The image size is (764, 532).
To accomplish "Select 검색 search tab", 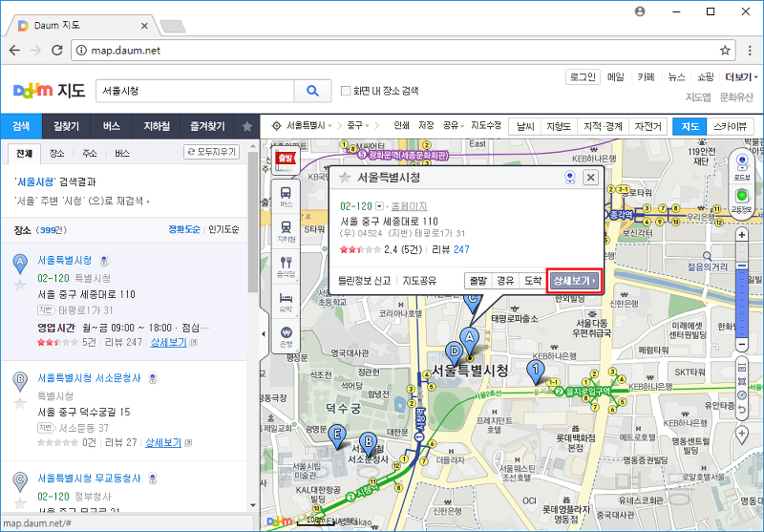I will [x=21, y=127].
